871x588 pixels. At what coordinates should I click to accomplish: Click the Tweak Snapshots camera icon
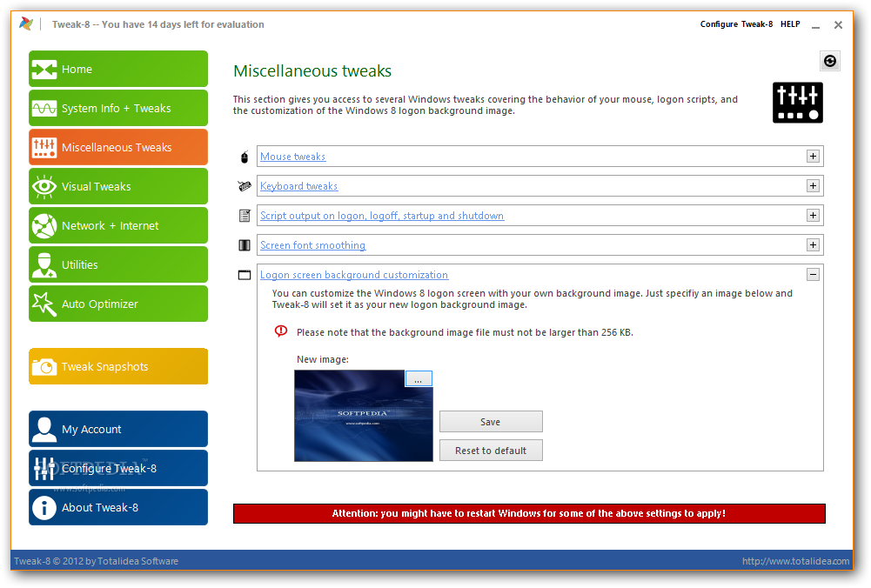click(x=44, y=366)
